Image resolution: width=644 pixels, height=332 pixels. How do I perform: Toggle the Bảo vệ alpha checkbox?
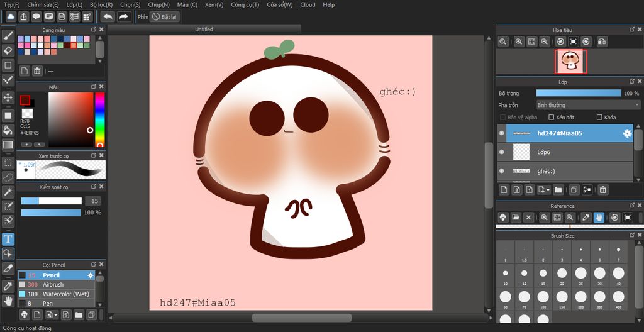point(502,118)
